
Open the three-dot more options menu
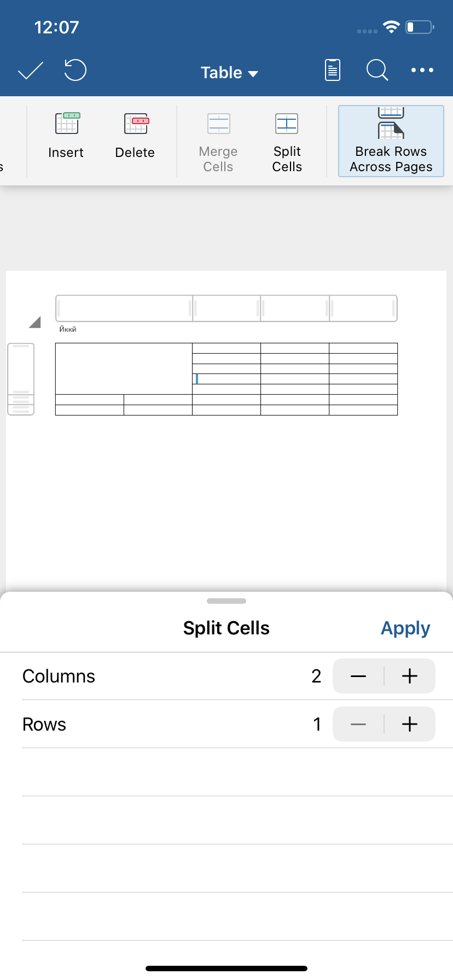(422, 70)
